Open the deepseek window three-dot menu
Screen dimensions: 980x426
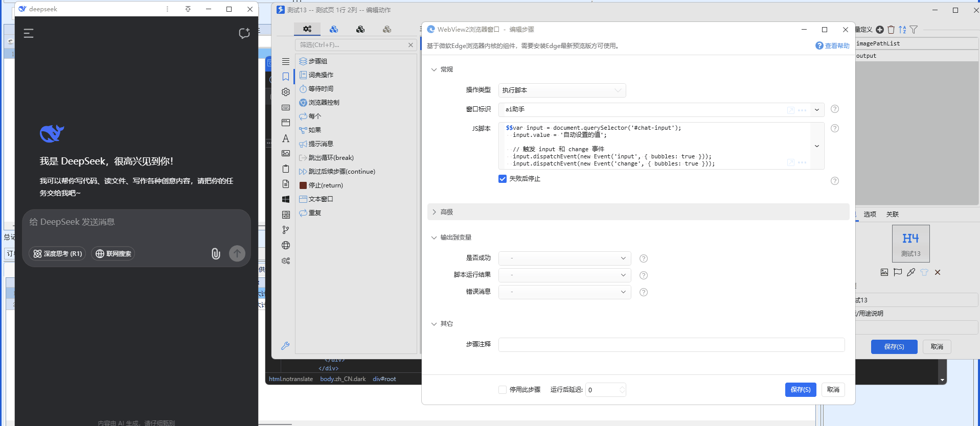pyautogui.click(x=167, y=9)
